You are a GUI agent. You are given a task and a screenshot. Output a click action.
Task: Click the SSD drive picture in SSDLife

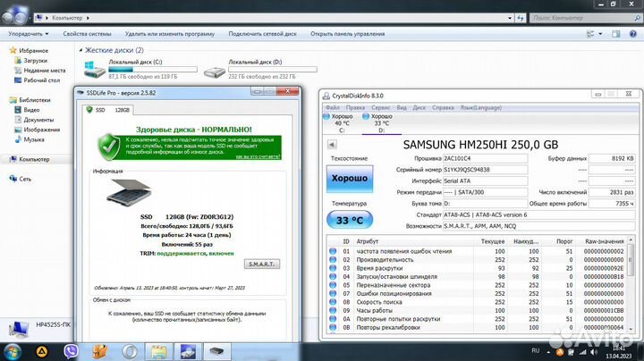point(130,191)
